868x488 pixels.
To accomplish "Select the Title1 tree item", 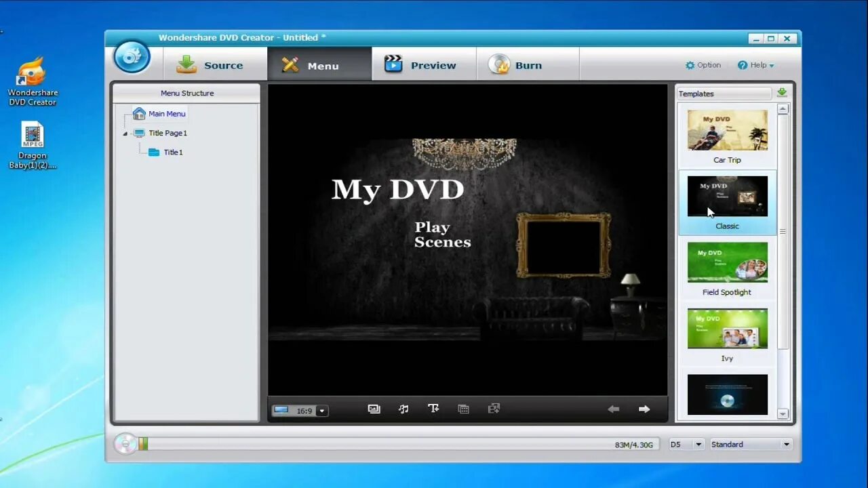I will tap(173, 152).
